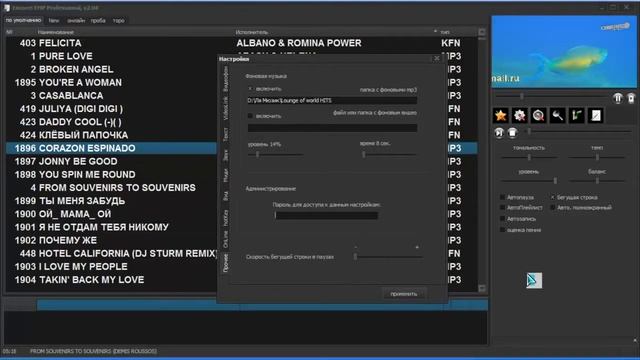Open the hotKey settings tab

[x=225, y=218]
